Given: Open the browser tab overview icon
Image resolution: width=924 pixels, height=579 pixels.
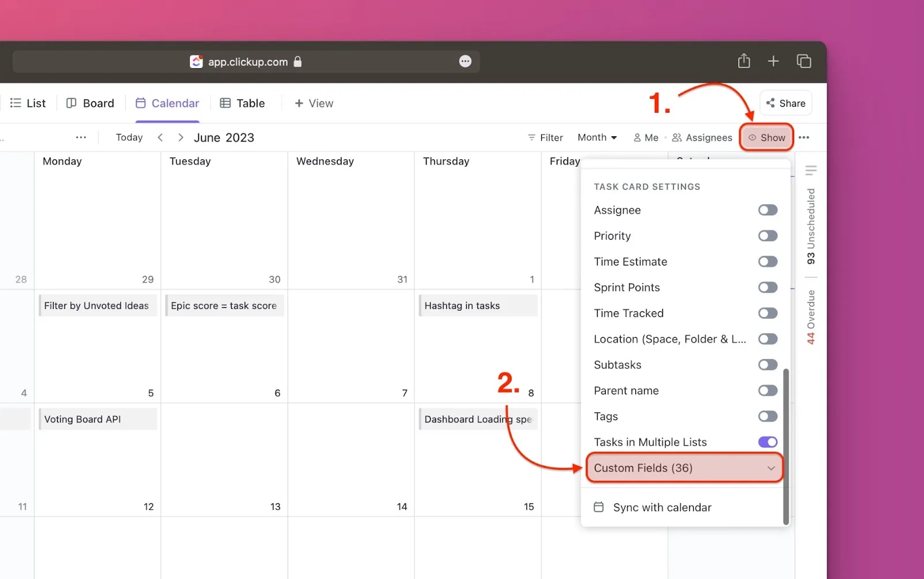Looking at the screenshot, I should [x=804, y=61].
